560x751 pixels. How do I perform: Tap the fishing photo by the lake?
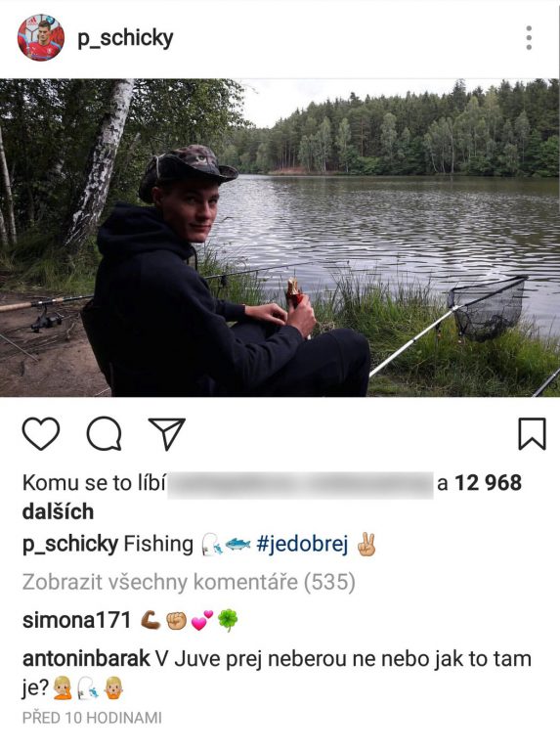pyautogui.click(x=280, y=238)
